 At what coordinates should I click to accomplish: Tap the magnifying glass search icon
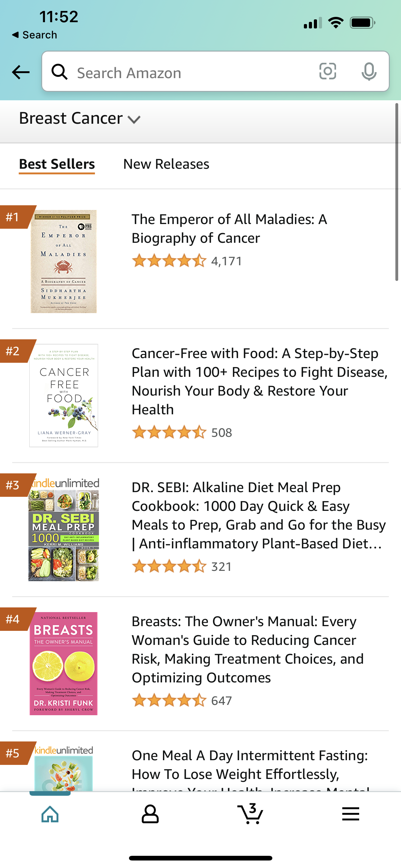coord(60,72)
